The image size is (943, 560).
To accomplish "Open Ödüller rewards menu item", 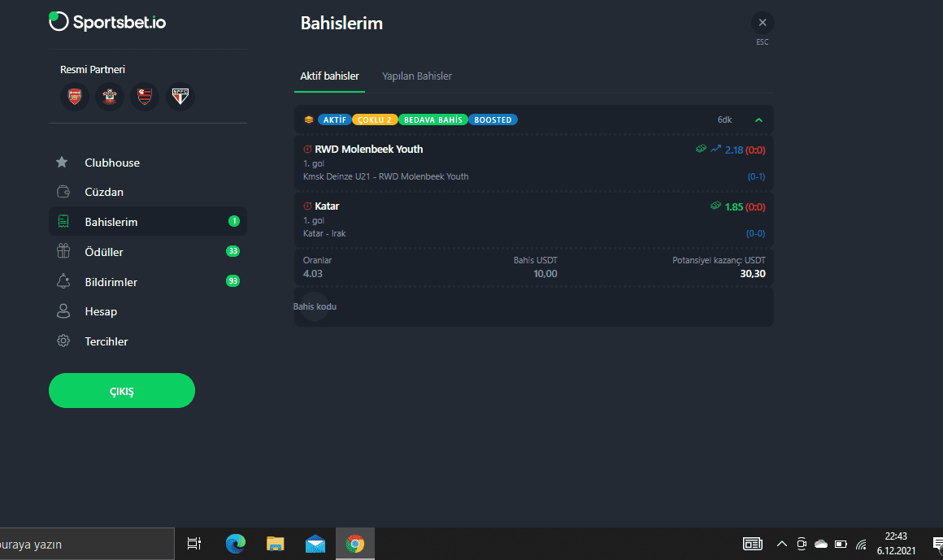I will tap(147, 251).
